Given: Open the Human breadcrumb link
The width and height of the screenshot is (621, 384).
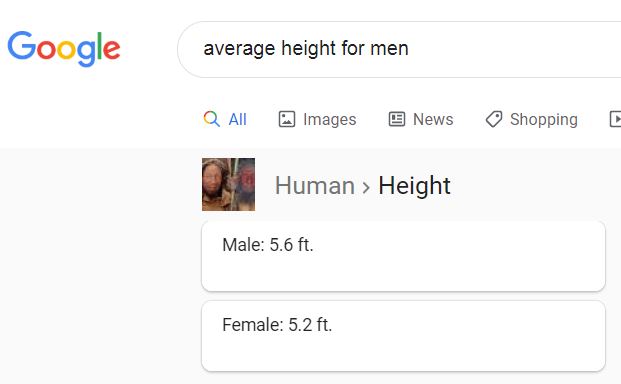Looking at the screenshot, I should coord(314,185).
